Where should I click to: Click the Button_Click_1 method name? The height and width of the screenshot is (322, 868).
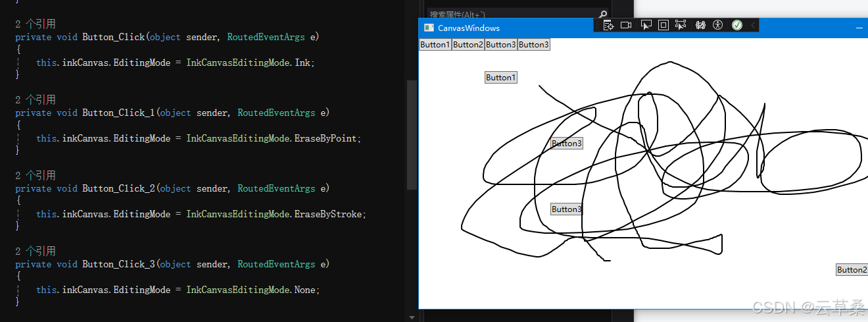[x=118, y=113]
